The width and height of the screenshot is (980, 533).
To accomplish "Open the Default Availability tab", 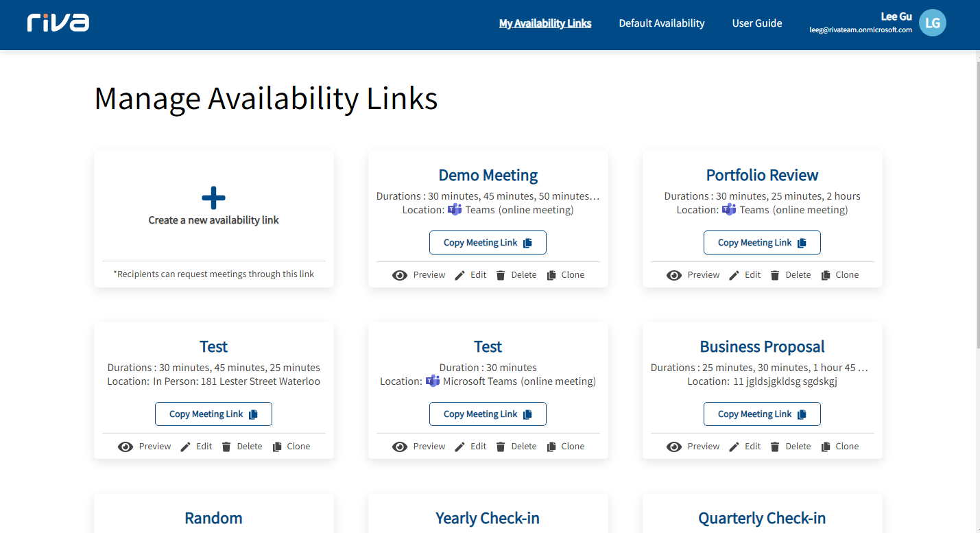I will [x=662, y=23].
